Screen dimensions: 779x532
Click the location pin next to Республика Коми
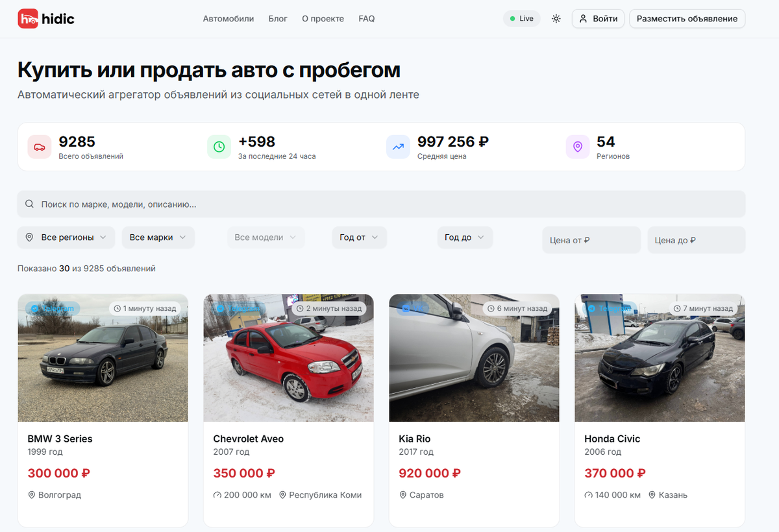pyautogui.click(x=282, y=495)
